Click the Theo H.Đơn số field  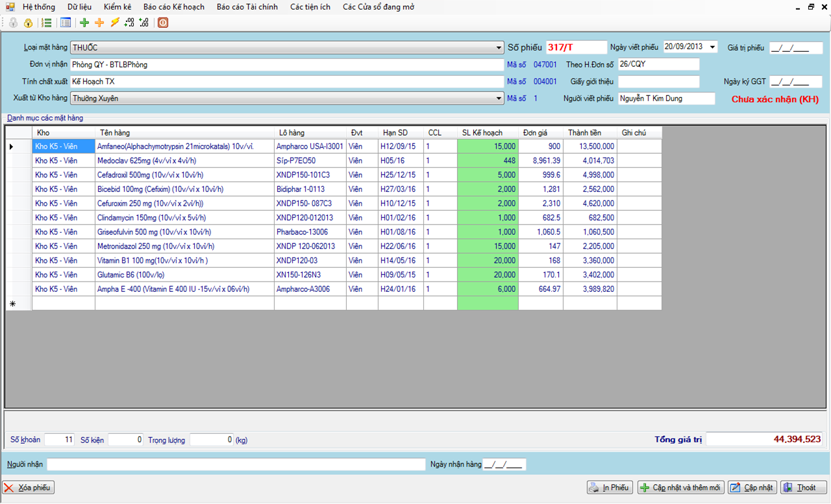pyautogui.click(x=658, y=64)
